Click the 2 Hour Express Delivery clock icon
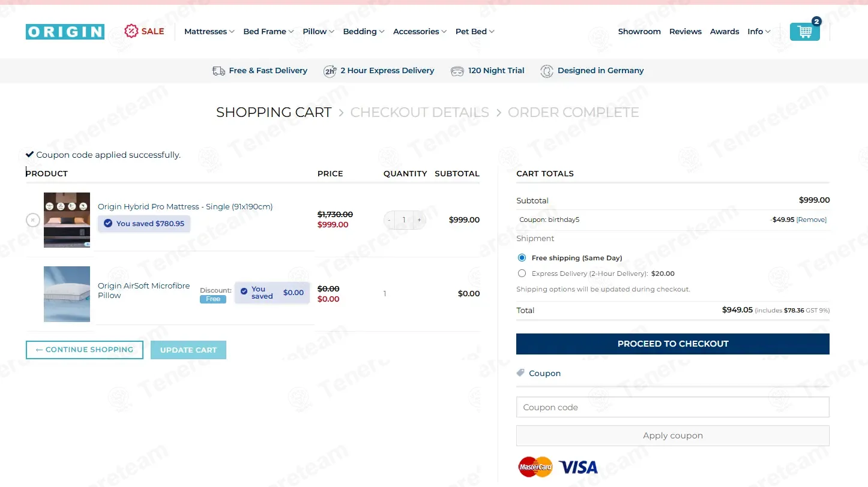Screen dimensions: 868x487 click(330, 71)
